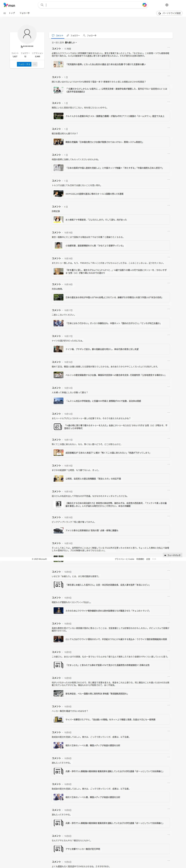The width and height of the screenshot is (186, 868).
Task: Go to トップ in the top navigation
Action: [12, 13]
